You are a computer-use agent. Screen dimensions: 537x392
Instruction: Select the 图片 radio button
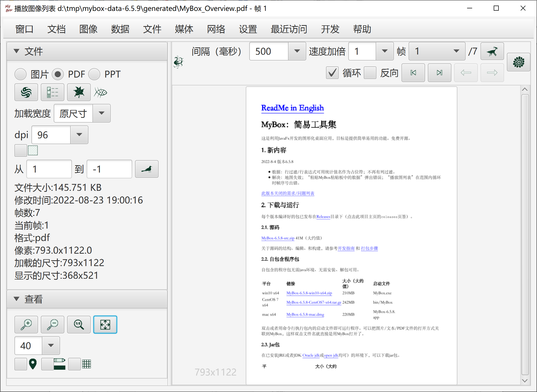[x=21, y=74]
